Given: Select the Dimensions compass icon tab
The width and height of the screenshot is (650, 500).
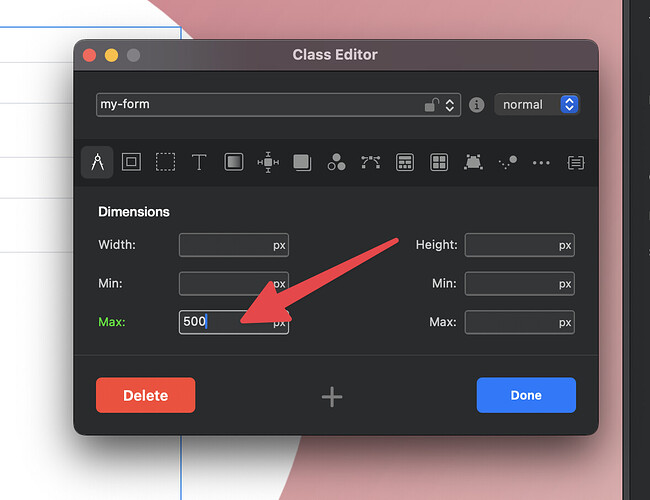Looking at the screenshot, I should pyautogui.click(x=97, y=162).
